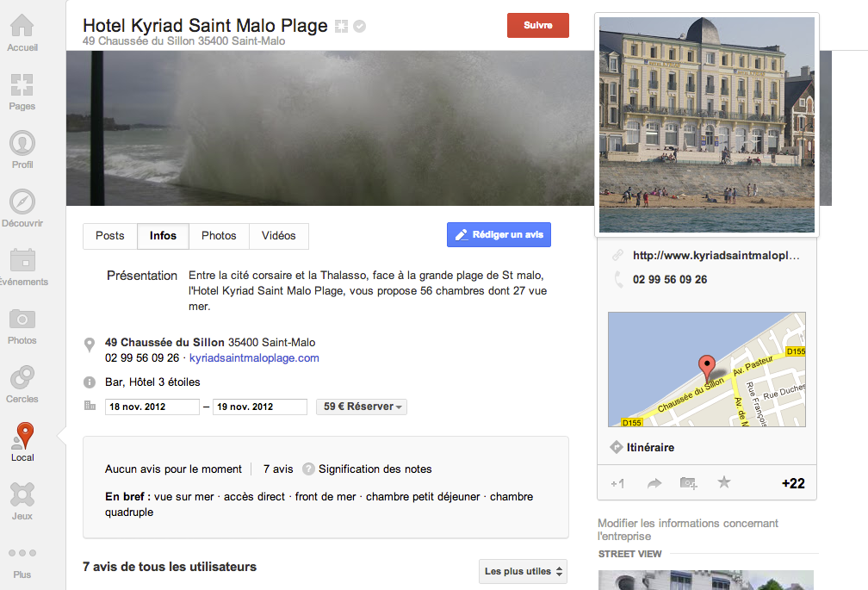
Task: Click the Présentation label
Action: point(142,276)
